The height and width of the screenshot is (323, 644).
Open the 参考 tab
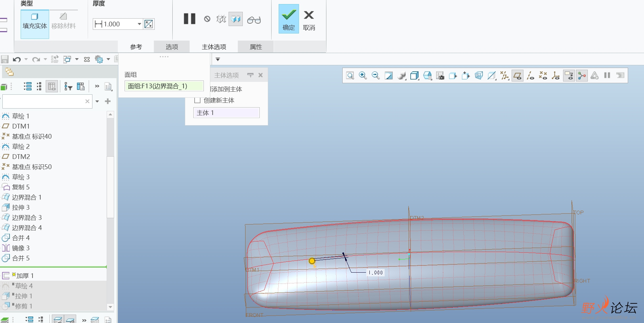click(136, 47)
